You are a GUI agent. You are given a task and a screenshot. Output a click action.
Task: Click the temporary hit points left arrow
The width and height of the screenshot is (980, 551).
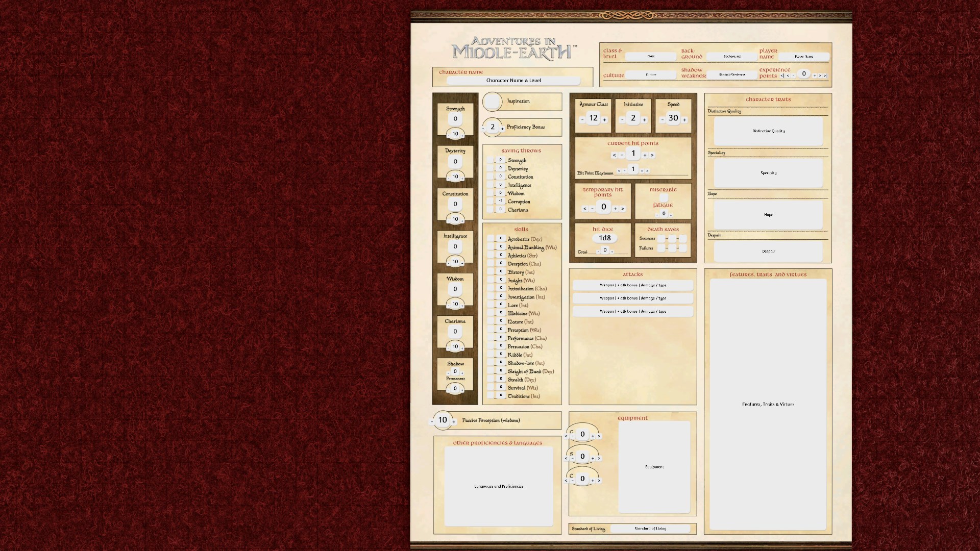pos(585,209)
